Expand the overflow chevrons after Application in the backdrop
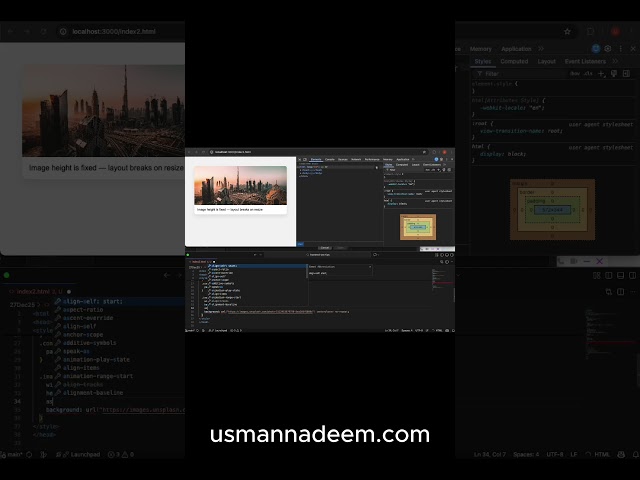640x480 pixels. click(541, 49)
